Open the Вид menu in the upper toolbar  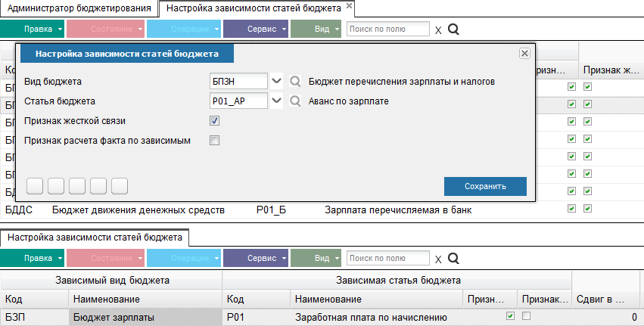pos(316,29)
